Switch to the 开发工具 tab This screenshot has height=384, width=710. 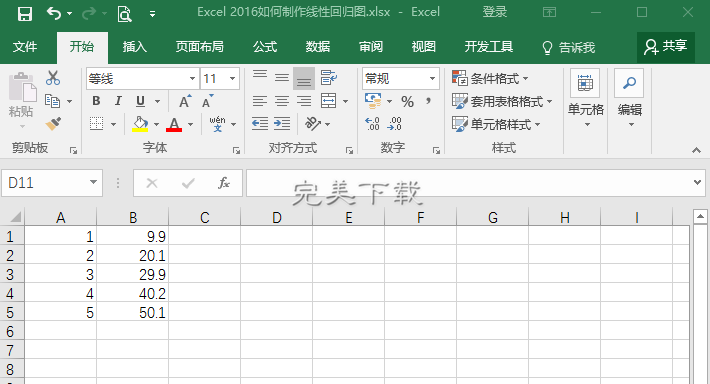point(489,47)
